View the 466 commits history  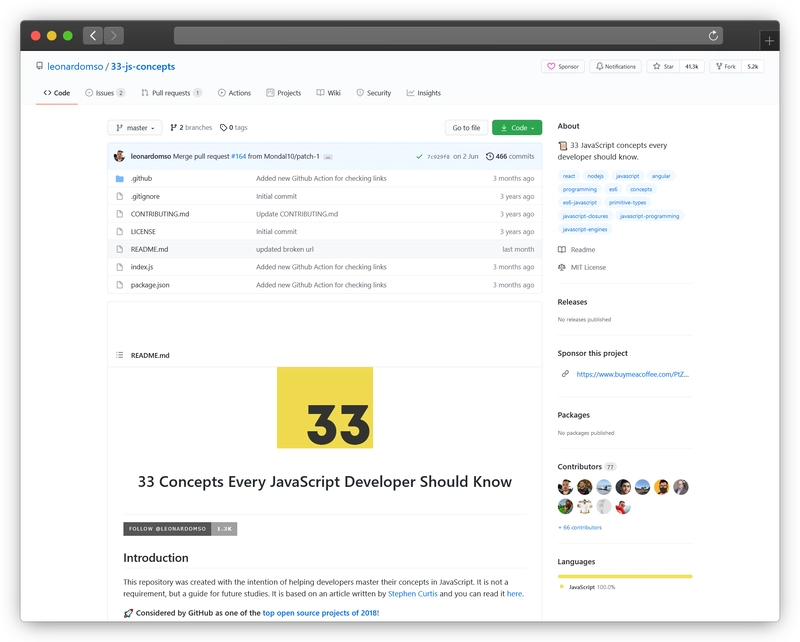(510, 156)
